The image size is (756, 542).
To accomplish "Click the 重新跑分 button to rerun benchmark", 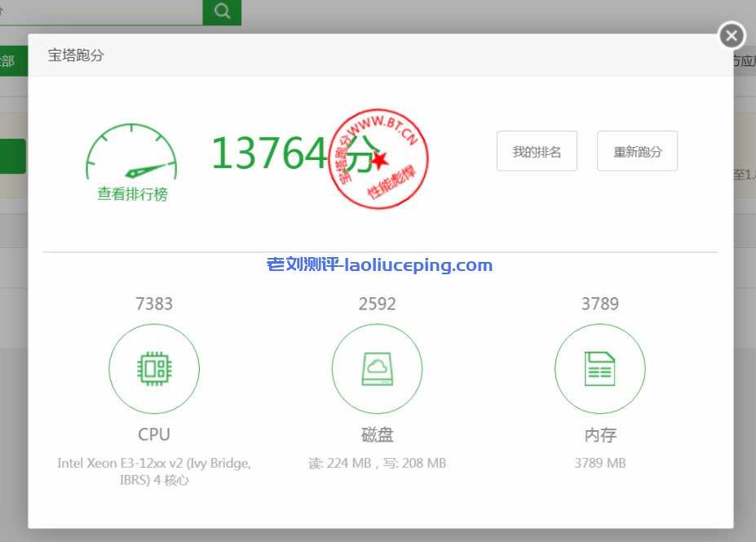I will (637, 151).
